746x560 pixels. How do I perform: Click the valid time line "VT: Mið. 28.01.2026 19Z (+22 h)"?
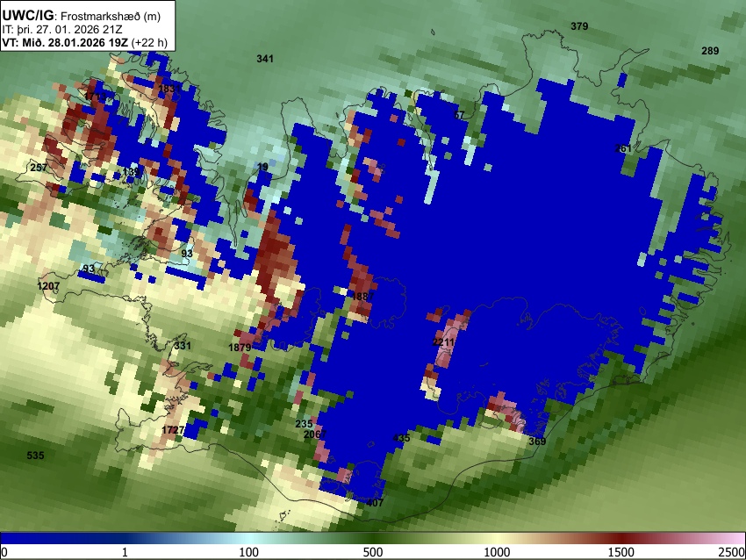[84, 42]
